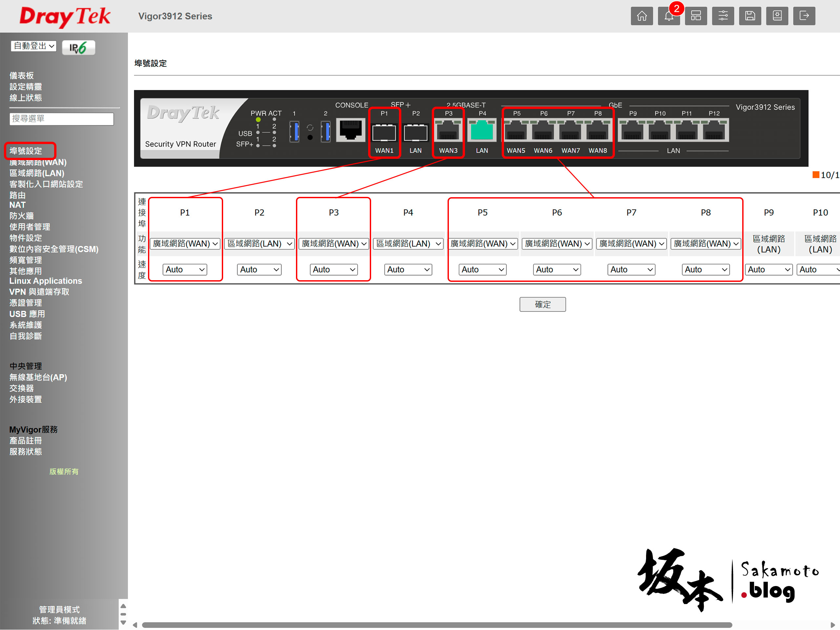The height and width of the screenshot is (630, 840).
Task: Click the horizontal scroll right arrow
Action: coord(832,625)
